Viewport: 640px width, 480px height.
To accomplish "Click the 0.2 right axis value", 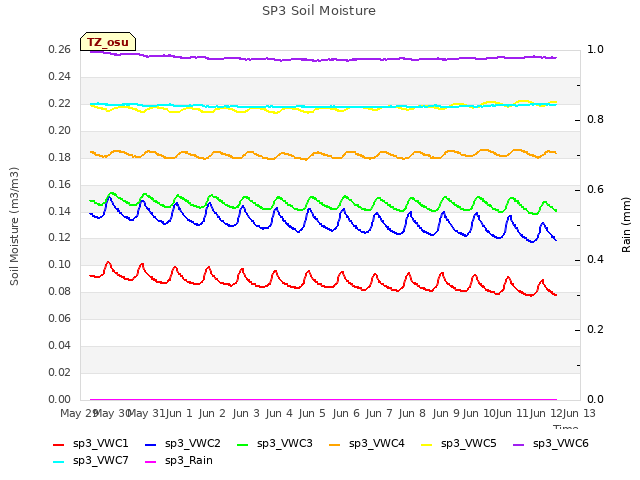I will pyautogui.click(x=595, y=329).
